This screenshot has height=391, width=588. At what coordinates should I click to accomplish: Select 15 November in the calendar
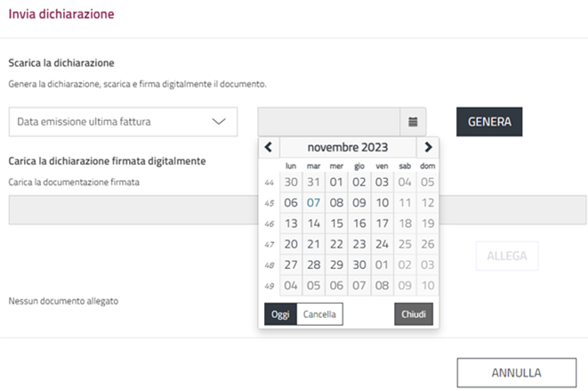[336, 224]
